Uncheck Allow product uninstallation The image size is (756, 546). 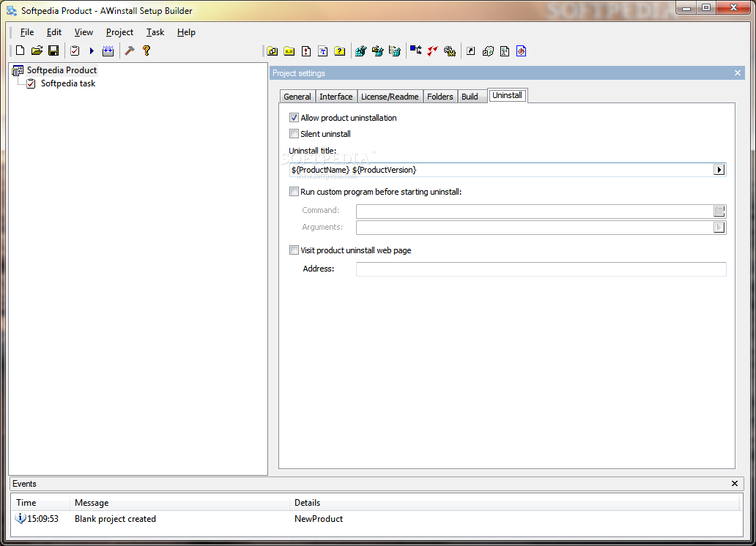[x=294, y=118]
